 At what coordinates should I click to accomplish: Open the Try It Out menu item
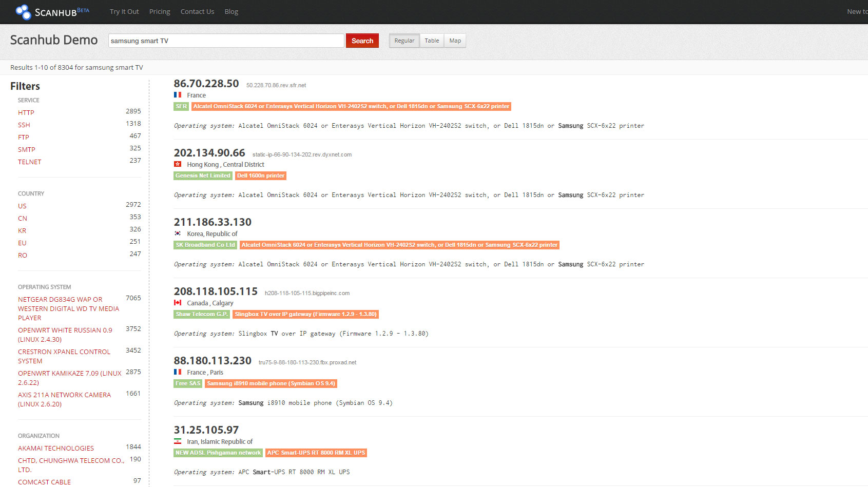[124, 11]
